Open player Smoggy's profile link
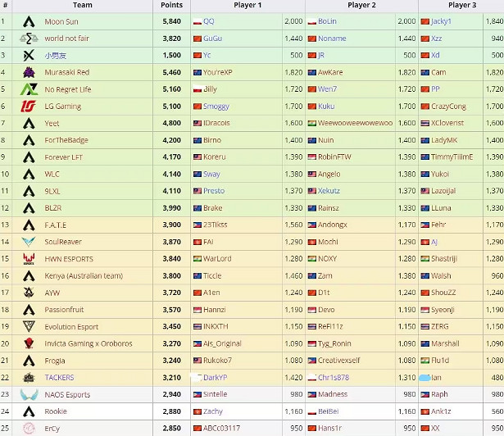This screenshot has width=504, height=436. pos(216,107)
